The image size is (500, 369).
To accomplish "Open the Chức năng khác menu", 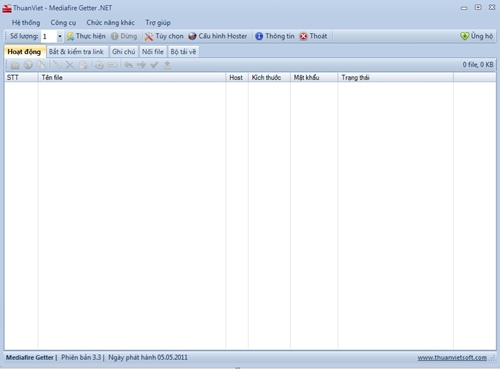I will point(110,23).
